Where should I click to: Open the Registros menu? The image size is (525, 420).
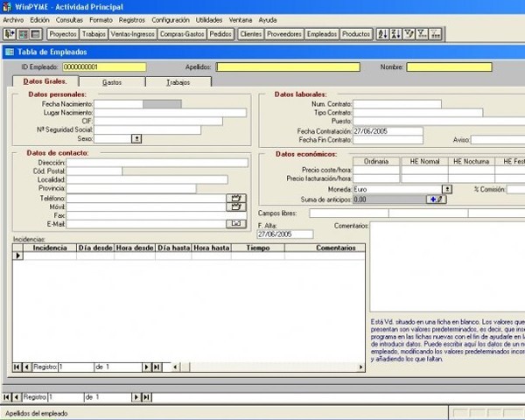point(132,20)
